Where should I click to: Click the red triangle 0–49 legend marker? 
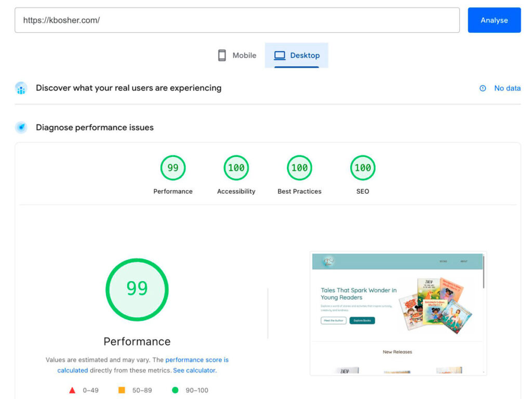72,390
